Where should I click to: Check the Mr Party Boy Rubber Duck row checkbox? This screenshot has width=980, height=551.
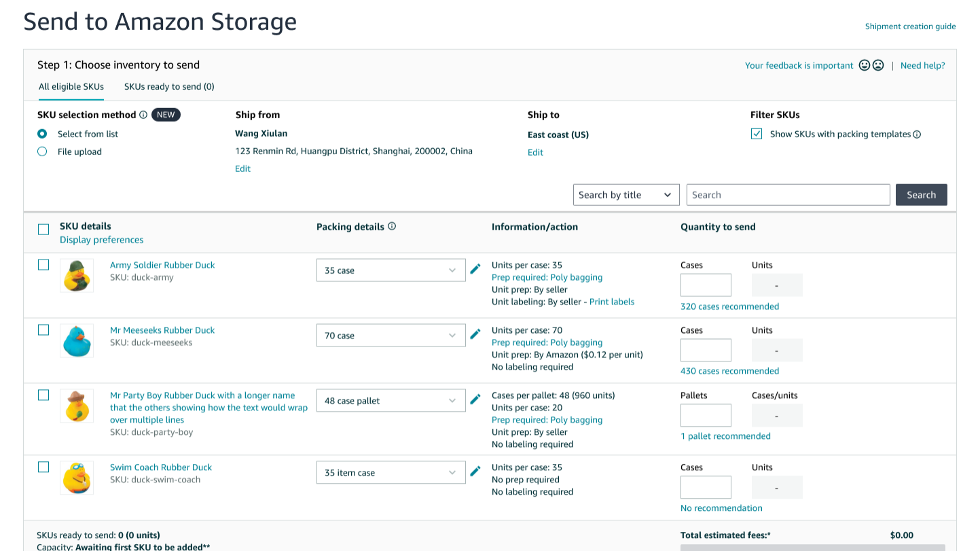(43, 395)
